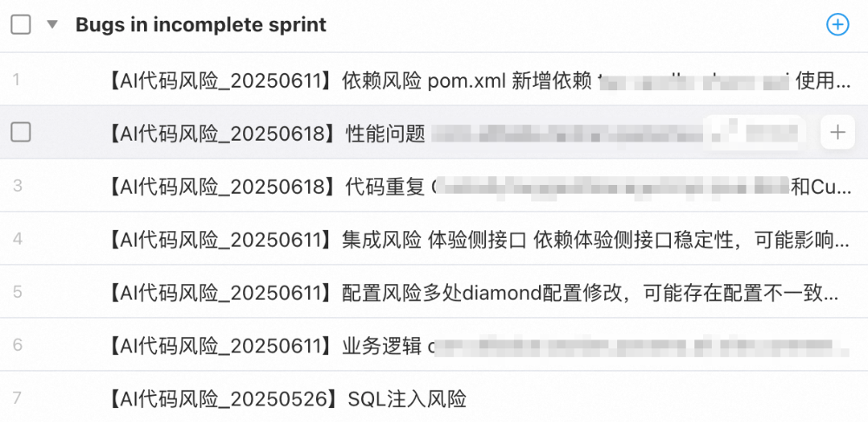Viewport: 868px width, 422px height.
Task: Open the SQL注入风险 item
Action: [x=286, y=399]
